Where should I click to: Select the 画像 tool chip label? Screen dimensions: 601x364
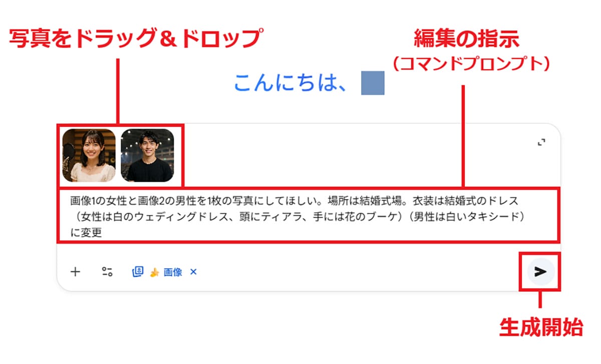pyautogui.click(x=173, y=272)
